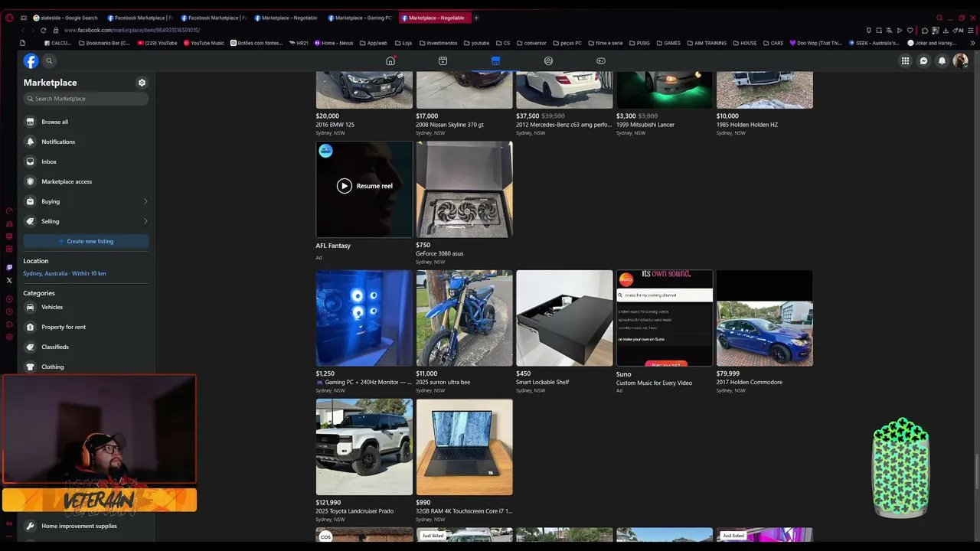Screen dimensions: 980x551
Task: Open the Property for rent category
Action: point(86,327)
